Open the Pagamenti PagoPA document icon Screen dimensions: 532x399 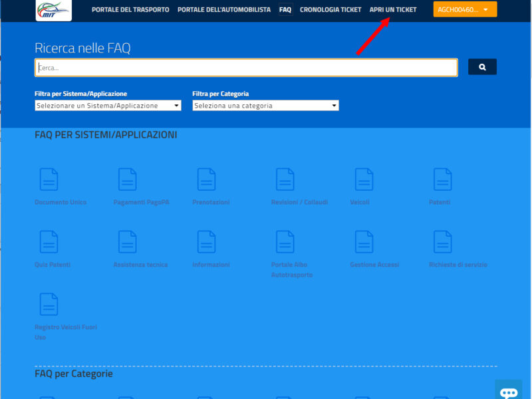pos(128,180)
